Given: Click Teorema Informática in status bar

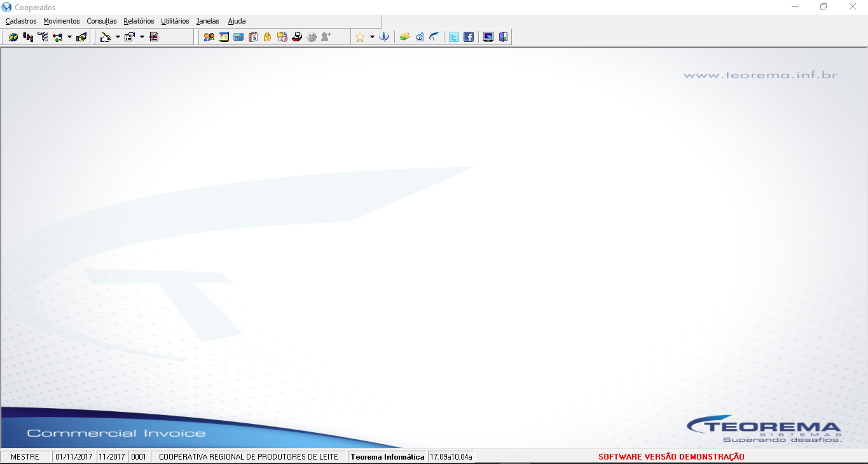Looking at the screenshot, I should point(387,456).
